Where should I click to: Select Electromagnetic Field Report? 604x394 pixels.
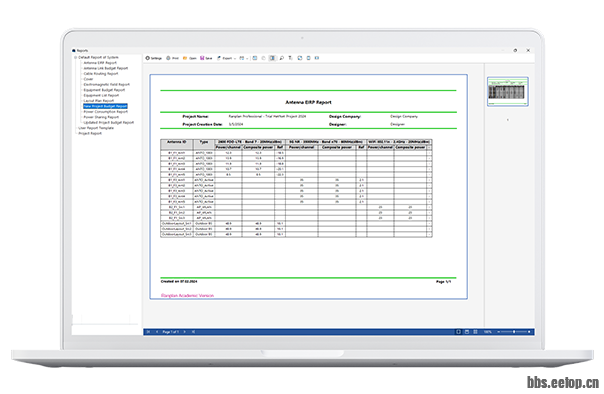pyautogui.click(x=107, y=84)
